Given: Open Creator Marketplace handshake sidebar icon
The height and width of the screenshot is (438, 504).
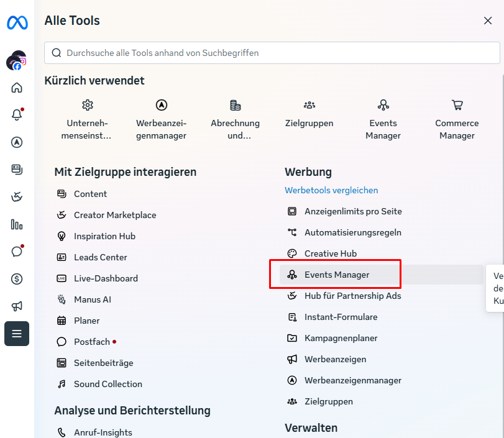Looking at the screenshot, I should (17, 197).
